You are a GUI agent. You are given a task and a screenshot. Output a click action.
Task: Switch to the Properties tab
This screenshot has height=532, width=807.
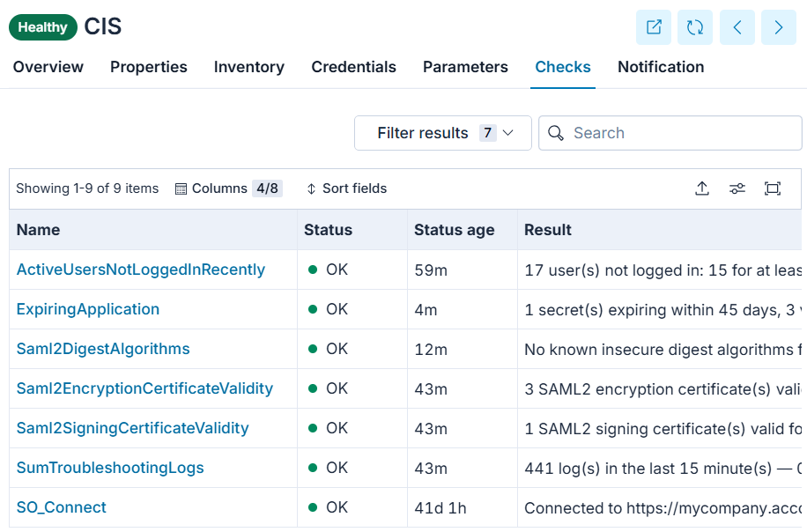[149, 67]
